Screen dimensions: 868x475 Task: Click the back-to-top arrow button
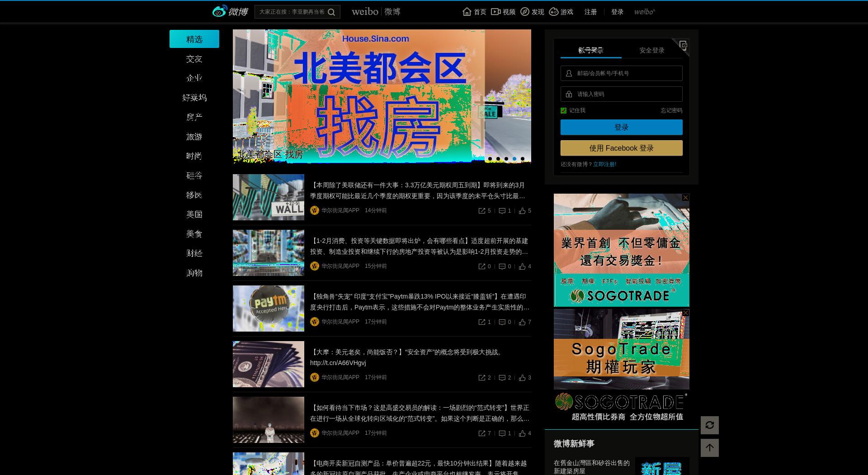[x=710, y=448]
